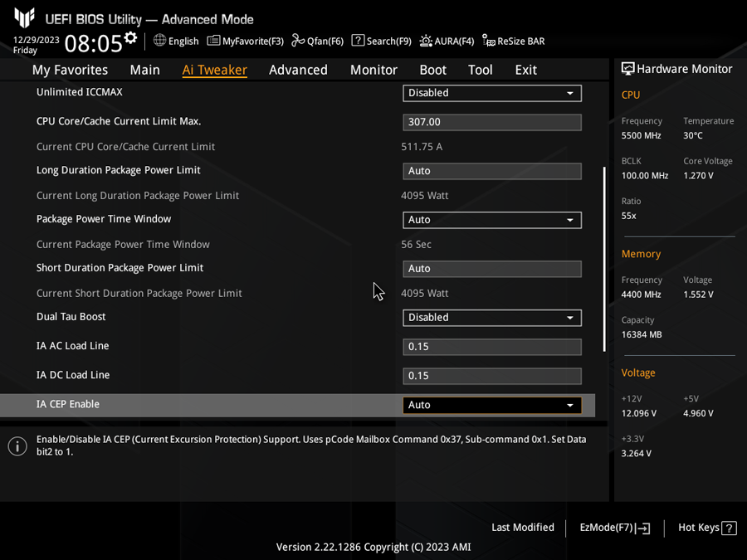The width and height of the screenshot is (747, 560).
Task: Open the Main tab
Action: click(x=144, y=70)
